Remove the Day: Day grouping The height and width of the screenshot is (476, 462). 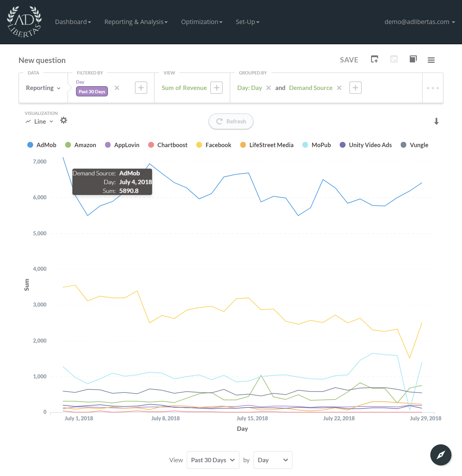pos(268,88)
